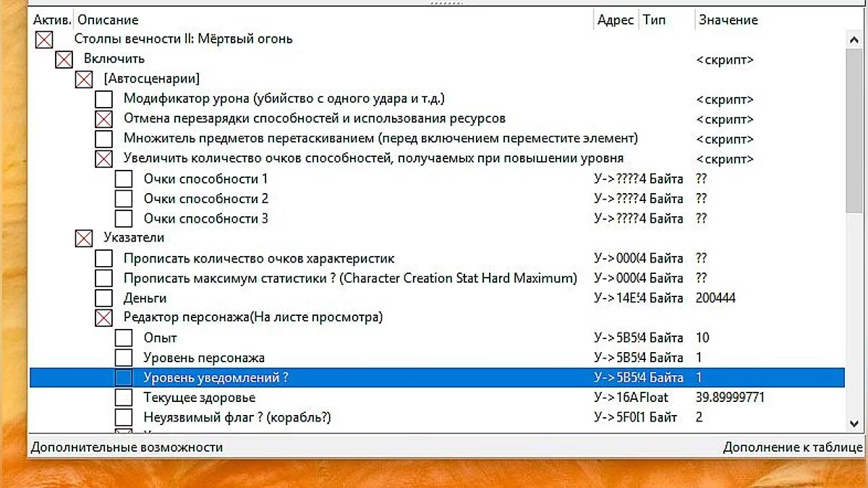Viewport: 868px width, 488px height.
Task: Click address of the Деньги row
Action: pos(615,298)
